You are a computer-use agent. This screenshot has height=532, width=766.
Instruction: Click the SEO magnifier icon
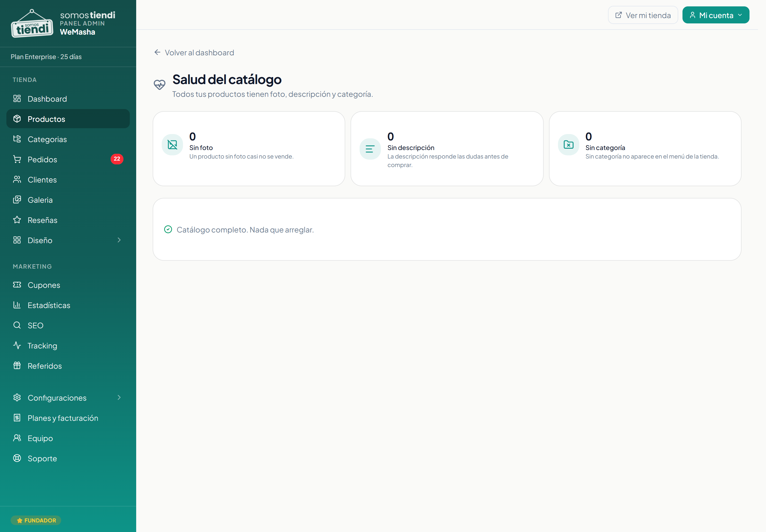point(17,325)
